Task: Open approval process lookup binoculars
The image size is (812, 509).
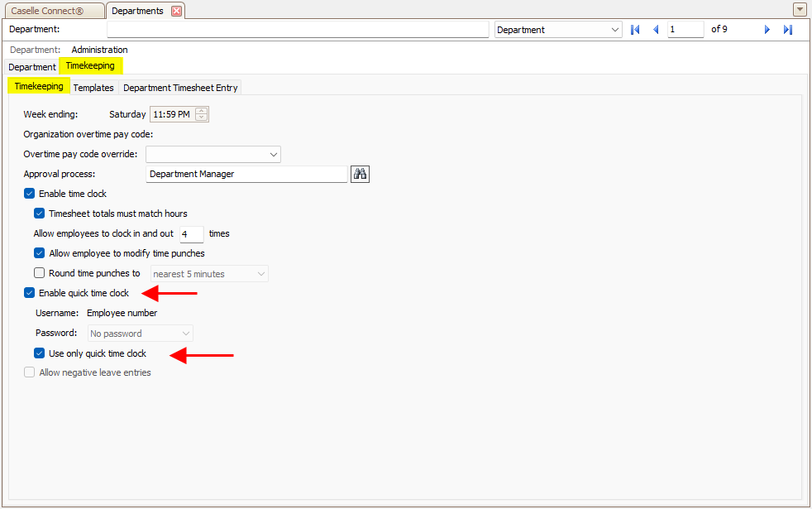Action: pyautogui.click(x=360, y=174)
